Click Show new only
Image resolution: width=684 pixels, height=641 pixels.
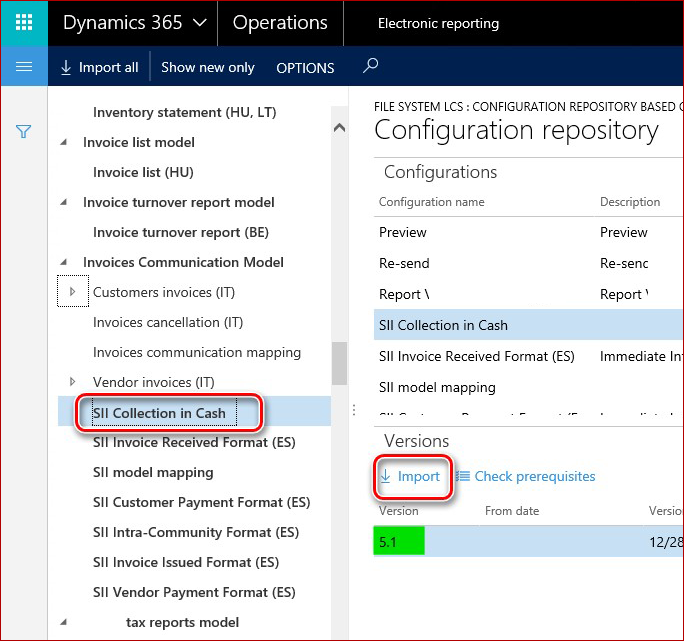pyautogui.click(x=208, y=67)
